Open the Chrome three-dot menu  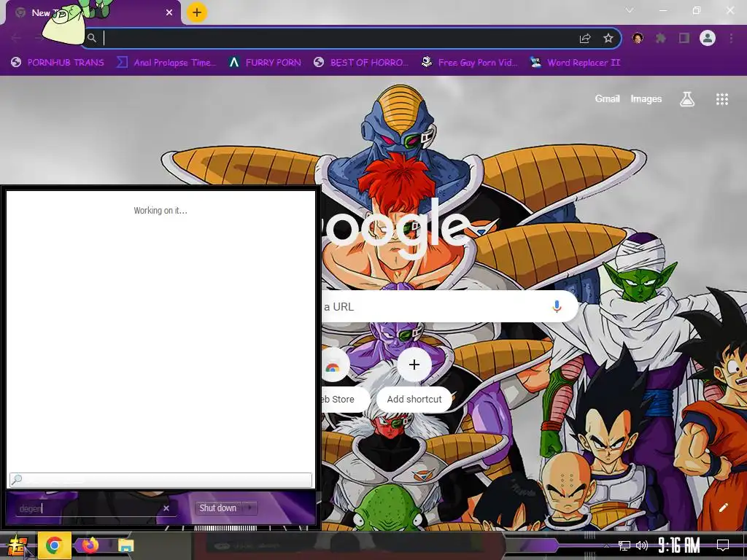coord(731,38)
